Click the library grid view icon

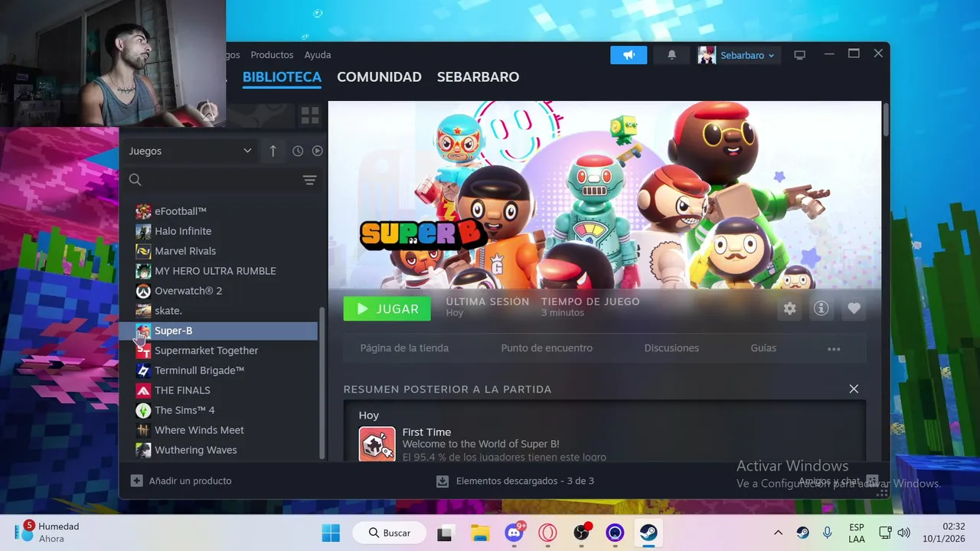click(310, 116)
